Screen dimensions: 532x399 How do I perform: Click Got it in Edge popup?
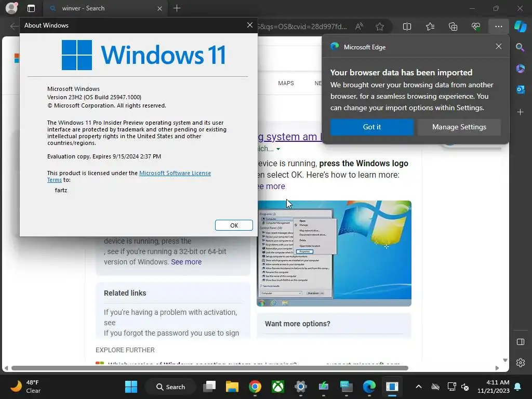[x=372, y=127]
